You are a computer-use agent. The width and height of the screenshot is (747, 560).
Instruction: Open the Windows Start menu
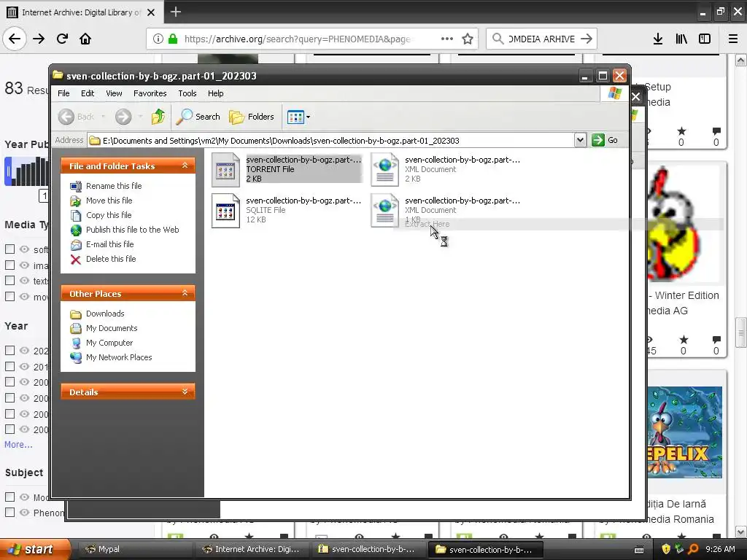click(35, 550)
